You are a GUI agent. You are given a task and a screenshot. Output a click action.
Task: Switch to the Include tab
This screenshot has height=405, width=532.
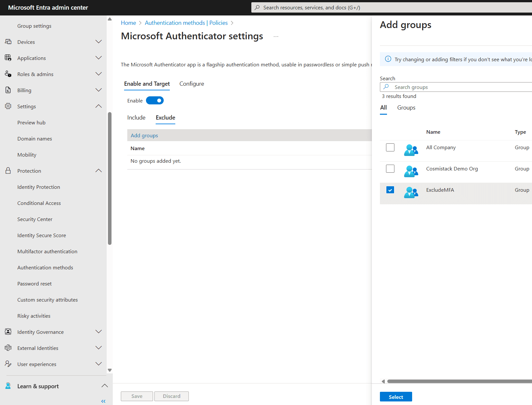[x=136, y=118]
